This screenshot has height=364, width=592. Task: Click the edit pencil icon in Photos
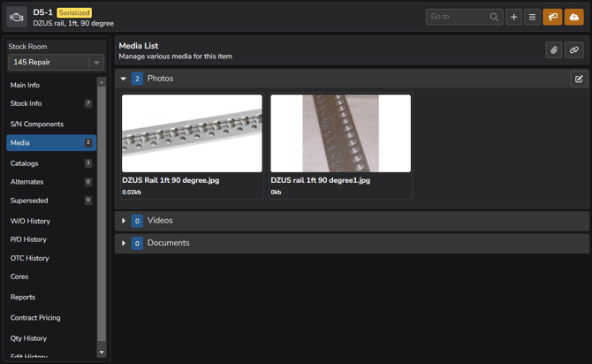[579, 79]
